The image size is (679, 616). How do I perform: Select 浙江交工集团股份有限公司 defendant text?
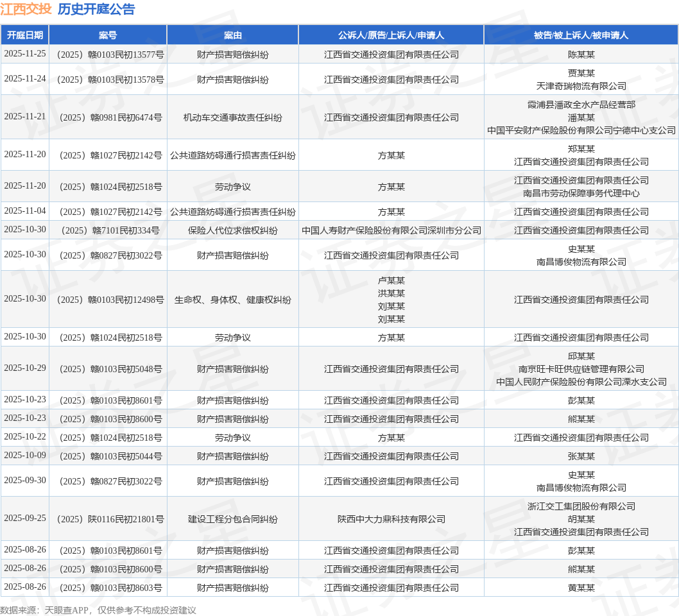581,506
